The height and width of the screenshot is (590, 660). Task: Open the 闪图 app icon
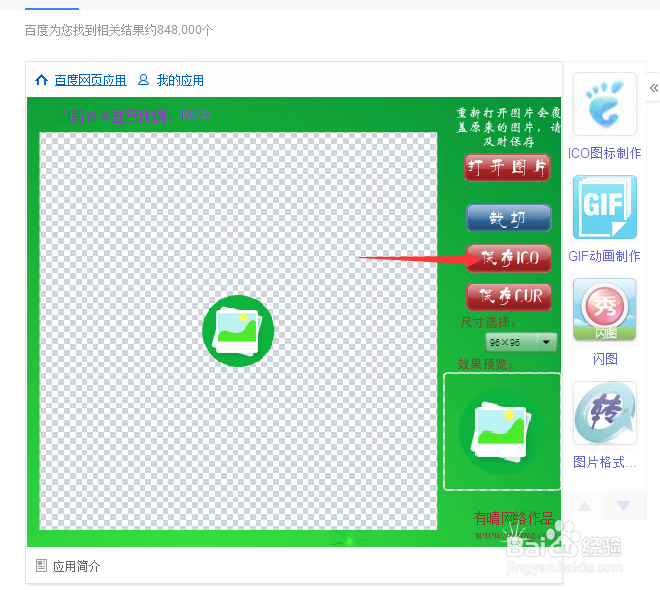(x=605, y=310)
